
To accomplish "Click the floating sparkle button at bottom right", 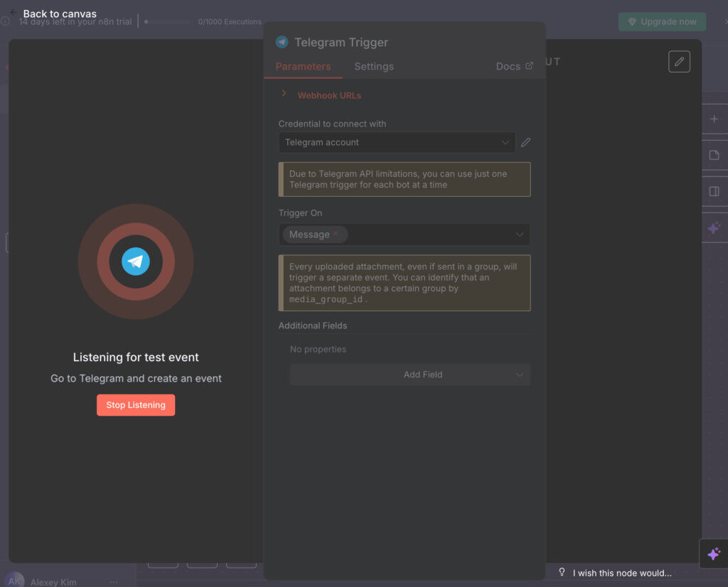I will [714, 554].
